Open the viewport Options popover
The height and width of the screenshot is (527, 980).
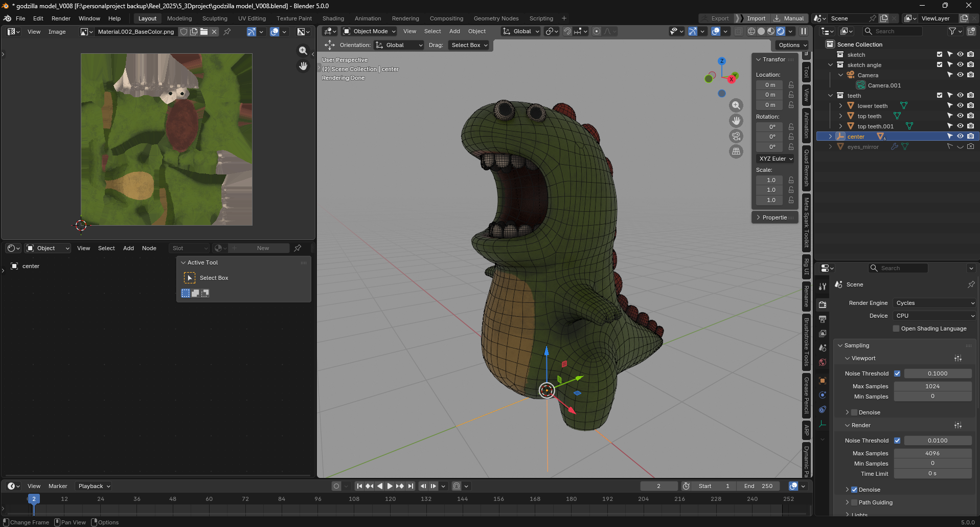pyautogui.click(x=791, y=45)
